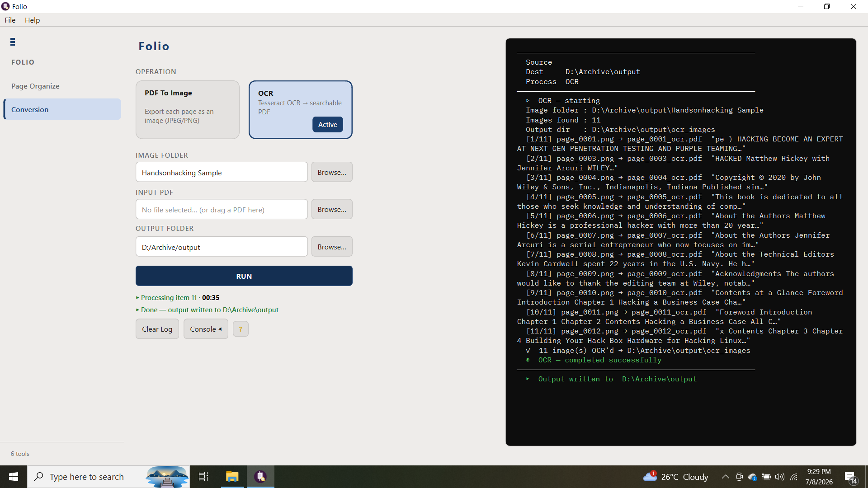Viewport: 868px width, 488px height.
Task: Open the Page Organize section
Action: pyautogui.click(x=35, y=86)
